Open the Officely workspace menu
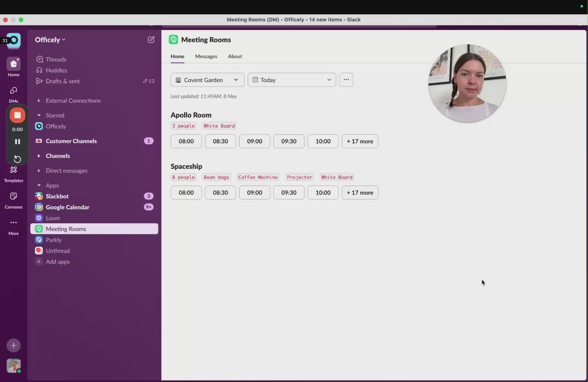Viewport: 588px width, 382px height. pos(50,39)
